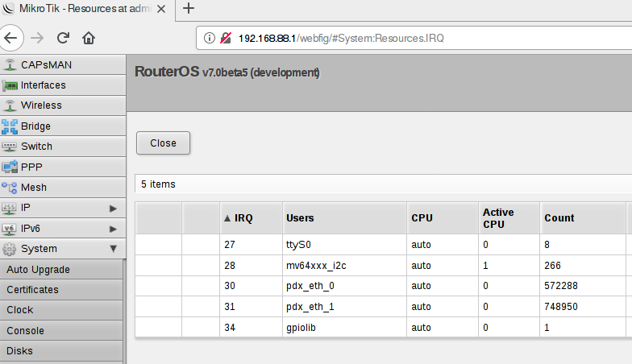Click the PPP computers icon
This screenshot has width=632, height=364.
[10, 167]
